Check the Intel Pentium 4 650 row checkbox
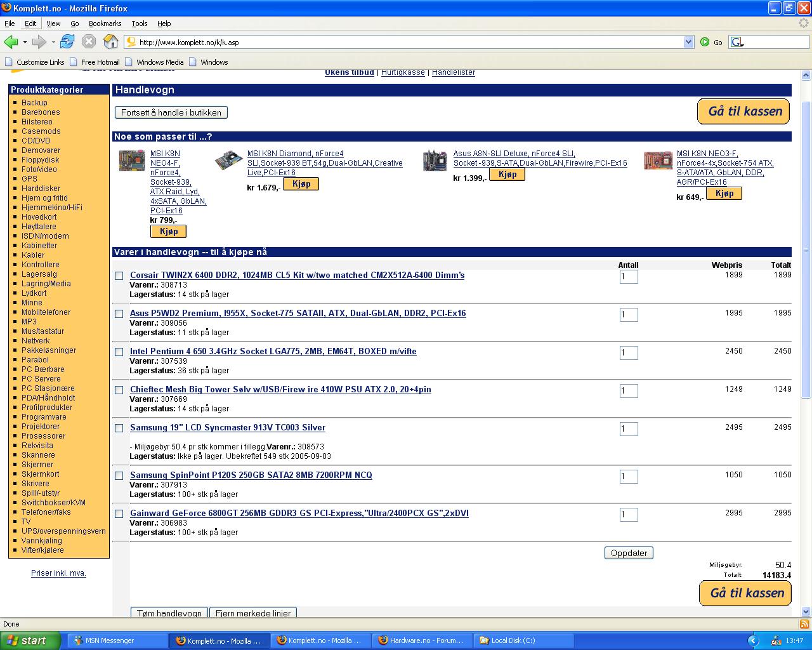Viewport: 812px width, 650px height. coord(119,352)
